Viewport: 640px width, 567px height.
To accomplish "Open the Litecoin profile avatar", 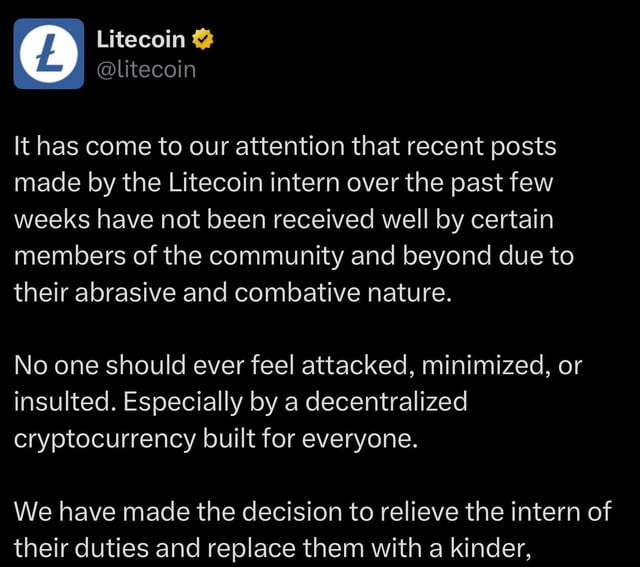I will pyautogui.click(x=49, y=53).
